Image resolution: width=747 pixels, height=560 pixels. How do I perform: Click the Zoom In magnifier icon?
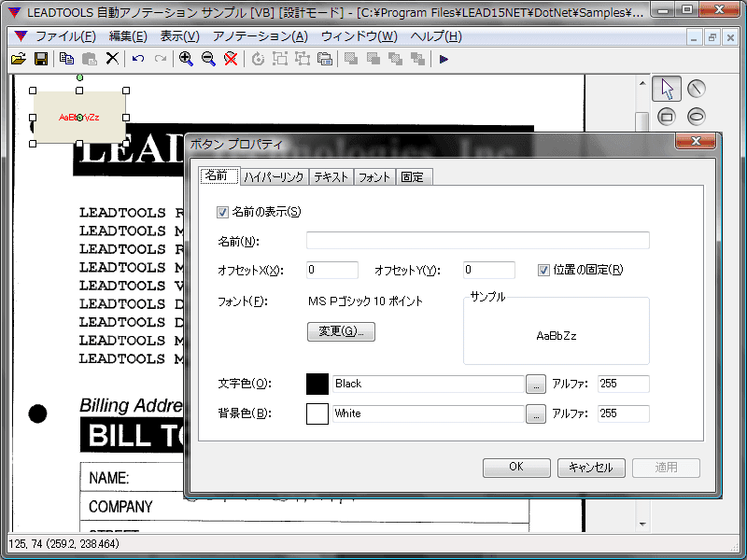coord(186,59)
